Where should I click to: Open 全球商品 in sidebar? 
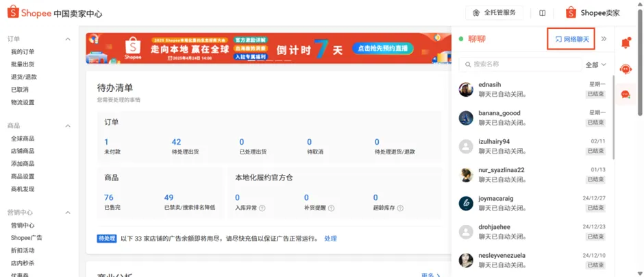tap(23, 138)
